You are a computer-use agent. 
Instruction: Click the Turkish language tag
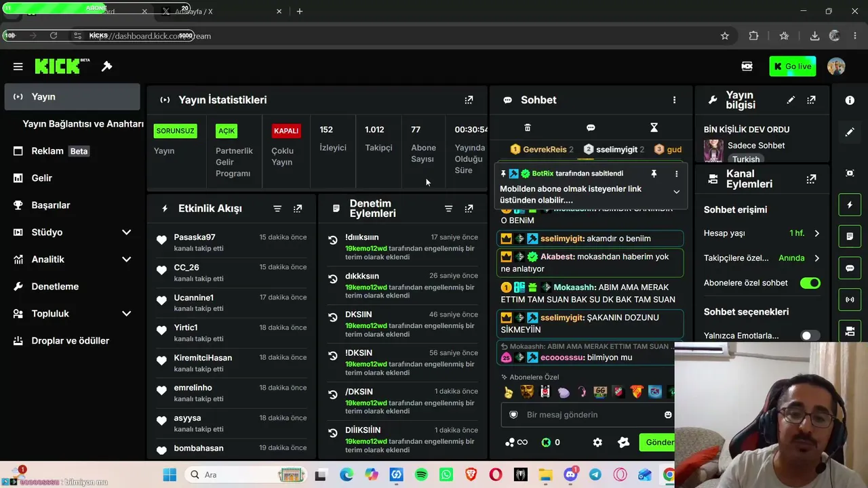point(746,159)
